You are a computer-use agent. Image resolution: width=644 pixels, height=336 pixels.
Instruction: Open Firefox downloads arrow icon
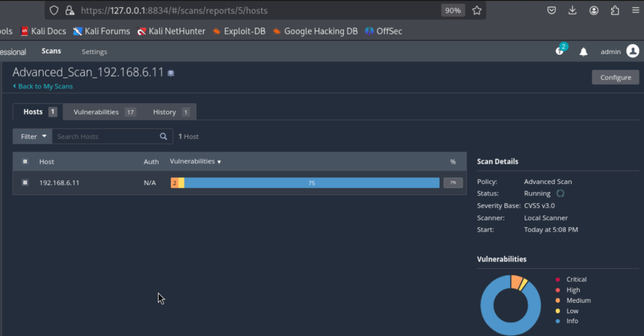(572, 10)
